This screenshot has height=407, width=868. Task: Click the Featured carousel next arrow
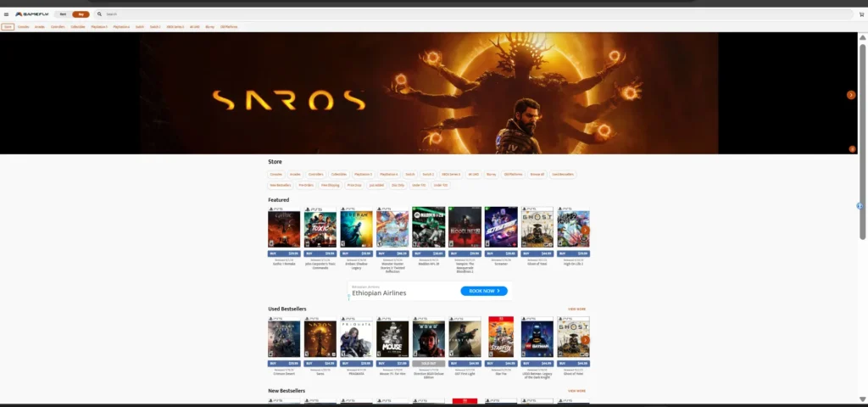(585, 230)
